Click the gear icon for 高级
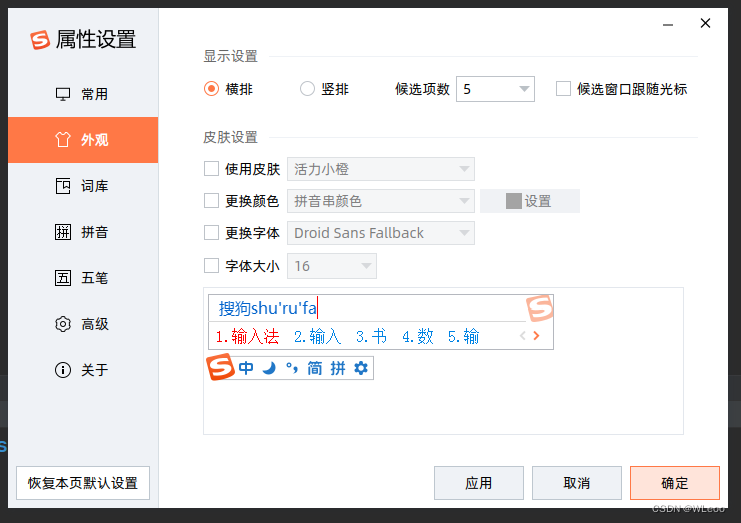 tap(63, 324)
